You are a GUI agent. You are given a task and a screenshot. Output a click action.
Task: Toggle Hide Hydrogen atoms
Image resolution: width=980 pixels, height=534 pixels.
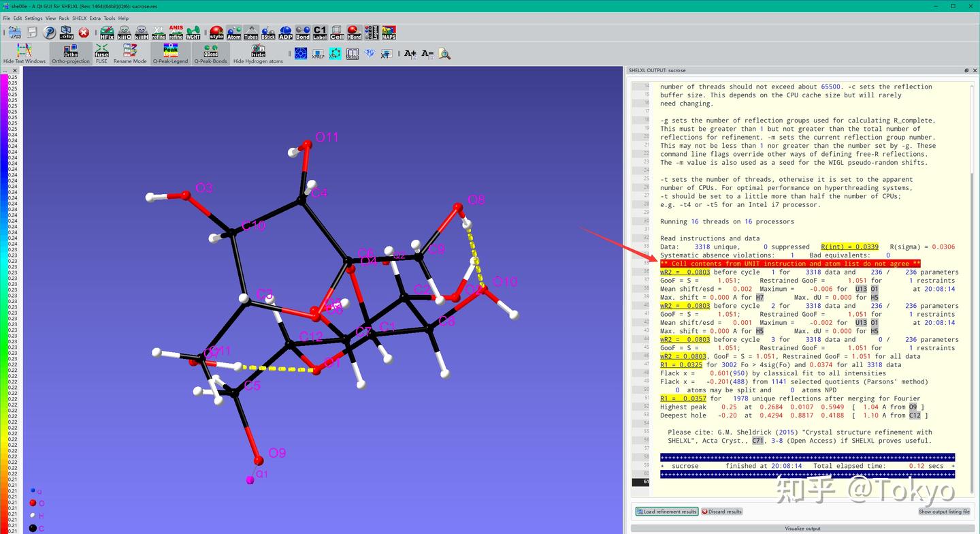258,53
